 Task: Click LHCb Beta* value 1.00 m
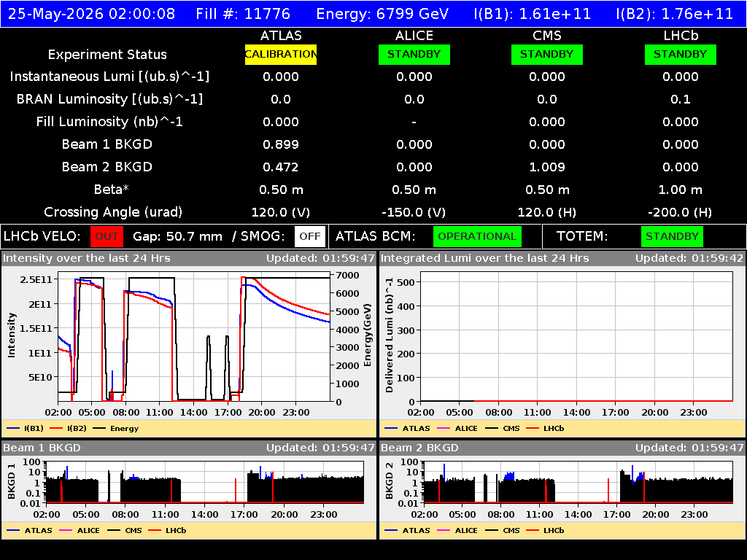pyautogui.click(x=681, y=190)
